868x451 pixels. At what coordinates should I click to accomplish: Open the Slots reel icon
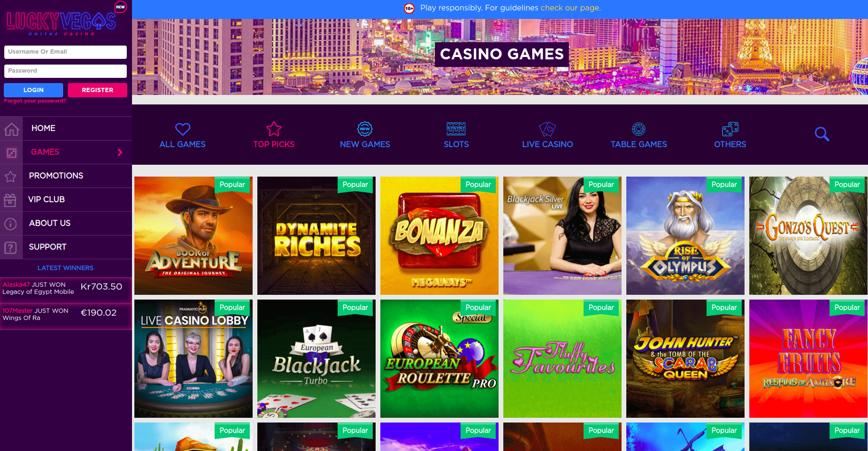pos(456,129)
